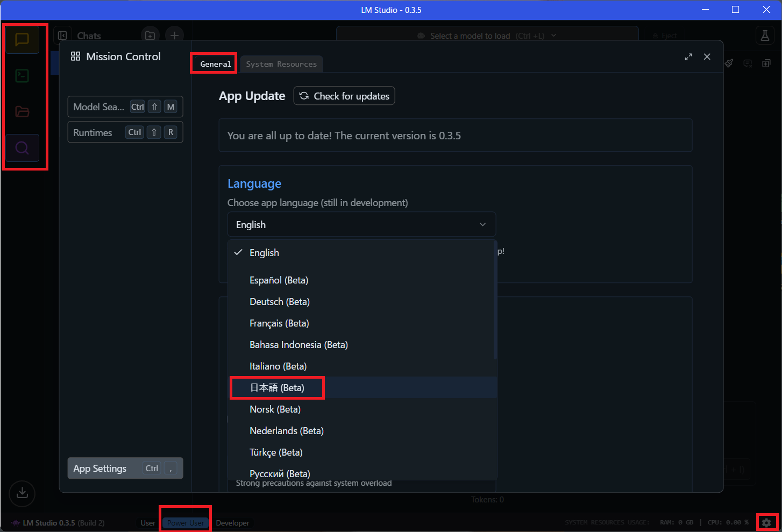Open the Discover search sidebar icon

pos(22,148)
